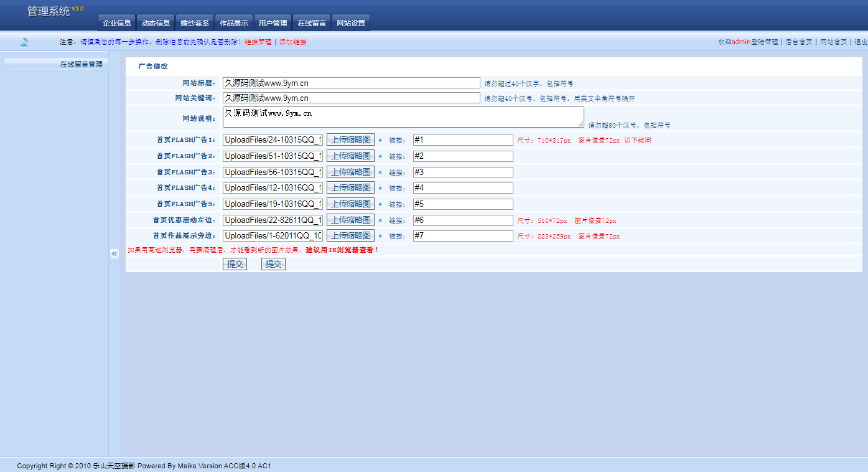Viewport: 868px width, 472px height.
Task: Click 上传缩略图 for 首页FLASH广告1
Action: 350,140
